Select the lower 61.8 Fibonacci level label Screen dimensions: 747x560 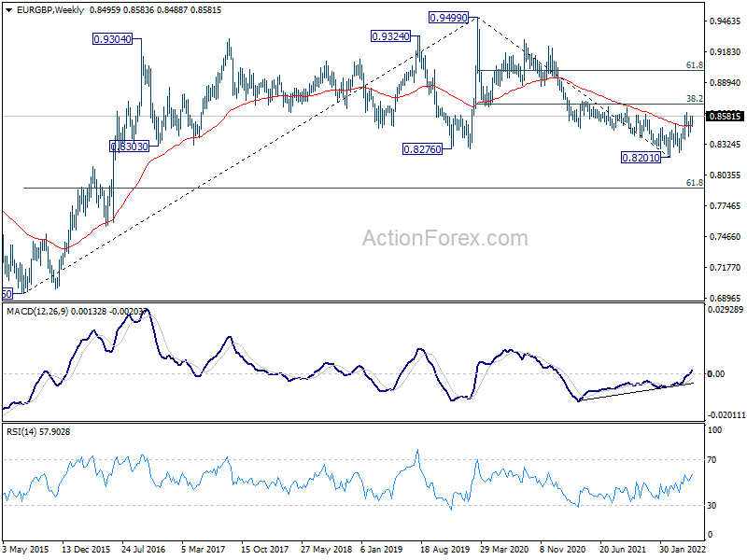click(694, 182)
